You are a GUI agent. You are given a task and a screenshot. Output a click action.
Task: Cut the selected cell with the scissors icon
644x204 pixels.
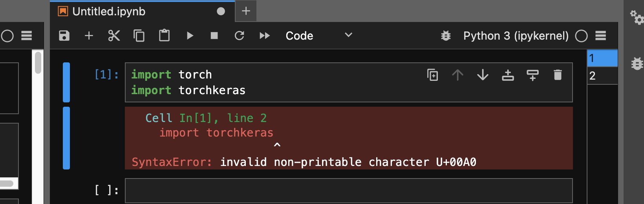click(114, 36)
